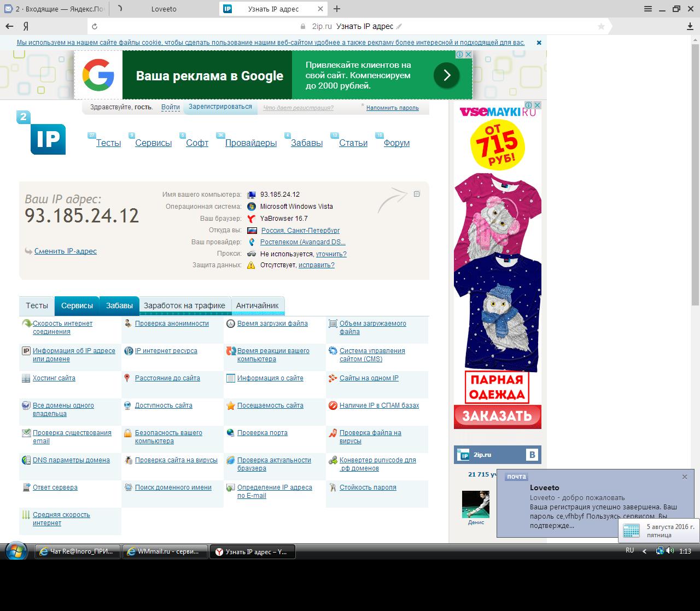Open Провайдеры in top navigation
The image size is (700, 611).
tap(251, 143)
